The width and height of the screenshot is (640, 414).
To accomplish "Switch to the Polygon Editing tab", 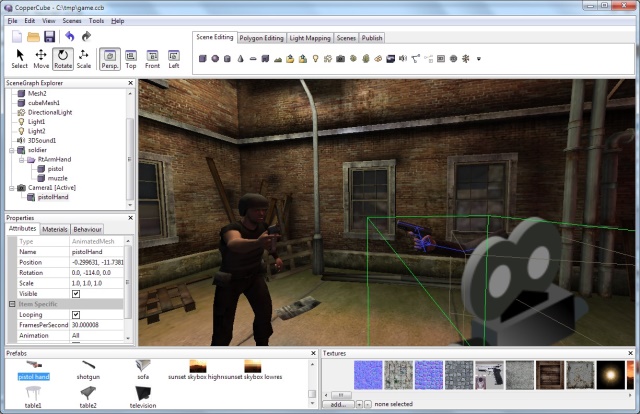I will pos(261,38).
